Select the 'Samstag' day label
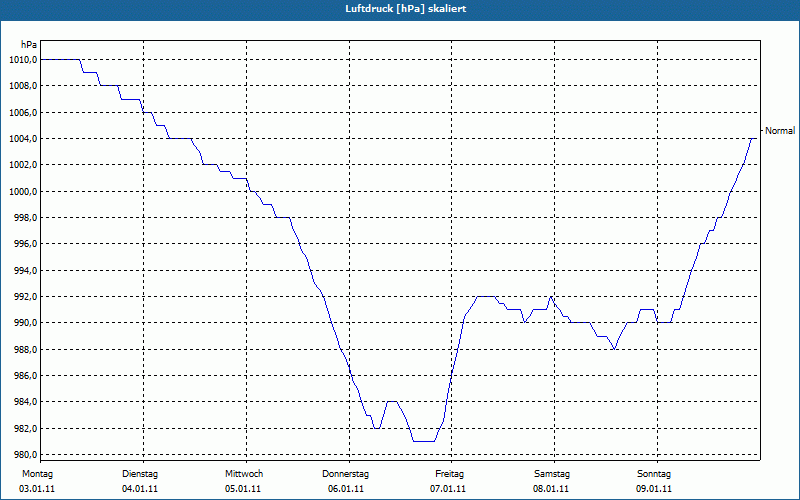800x500 pixels. pos(552,474)
